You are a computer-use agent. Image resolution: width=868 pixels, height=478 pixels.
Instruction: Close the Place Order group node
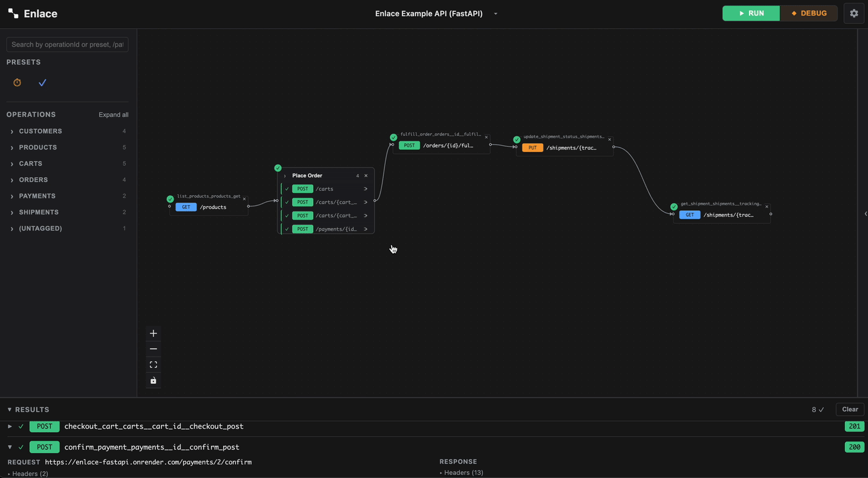pos(366,175)
